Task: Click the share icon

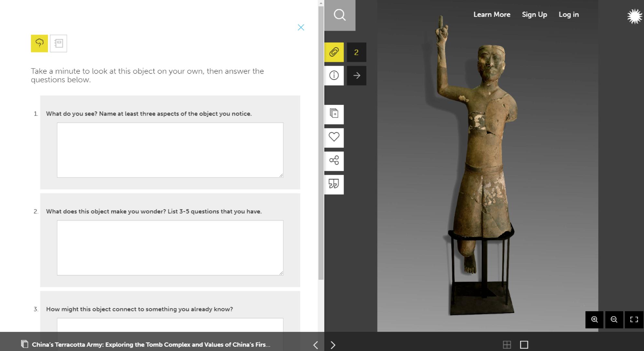Action: click(334, 161)
